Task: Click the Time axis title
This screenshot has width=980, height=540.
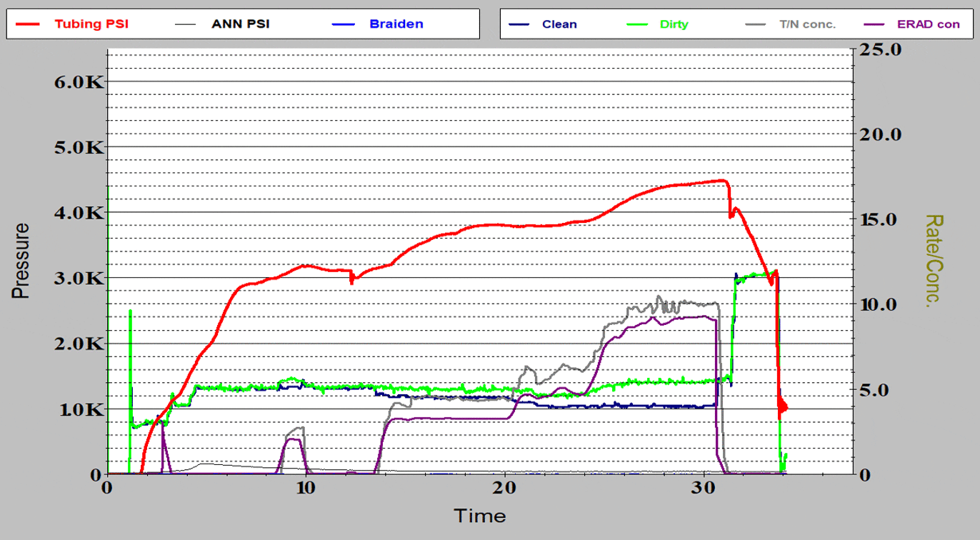Action: tap(480, 516)
